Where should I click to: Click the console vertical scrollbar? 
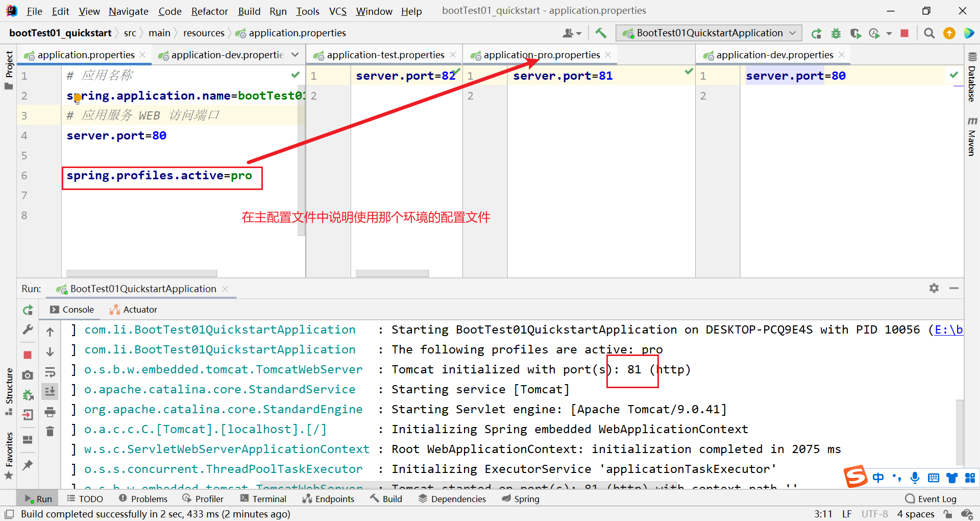click(960, 432)
